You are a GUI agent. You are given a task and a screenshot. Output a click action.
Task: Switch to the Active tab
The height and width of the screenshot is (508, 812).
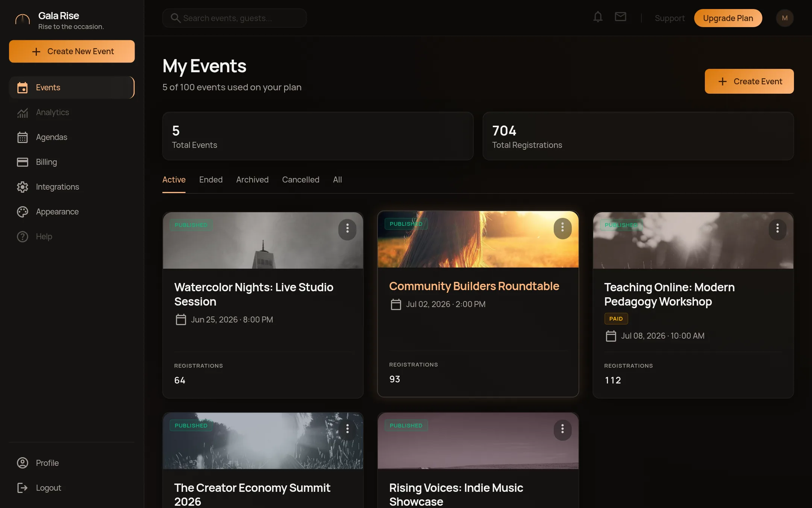[x=174, y=180]
